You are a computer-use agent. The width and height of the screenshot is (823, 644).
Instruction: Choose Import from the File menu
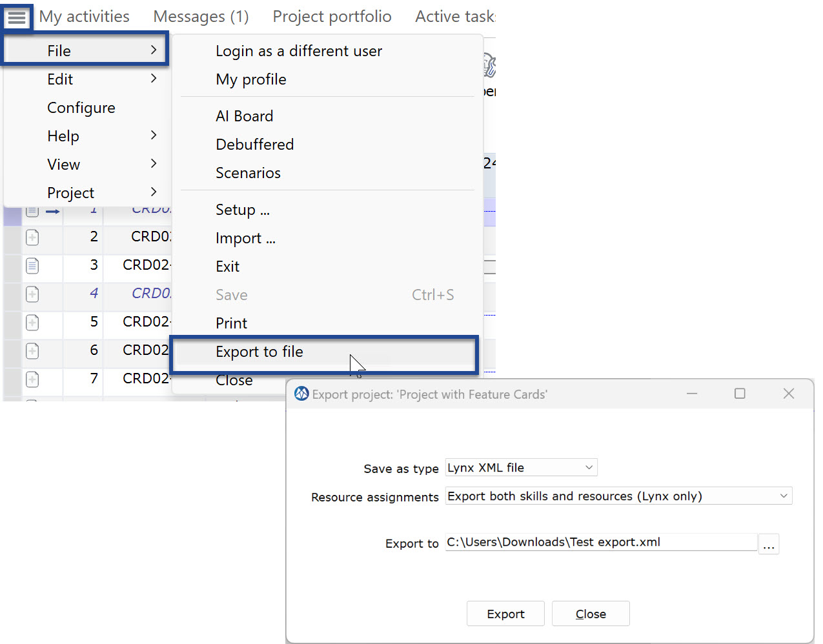pyautogui.click(x=245, y=238)
